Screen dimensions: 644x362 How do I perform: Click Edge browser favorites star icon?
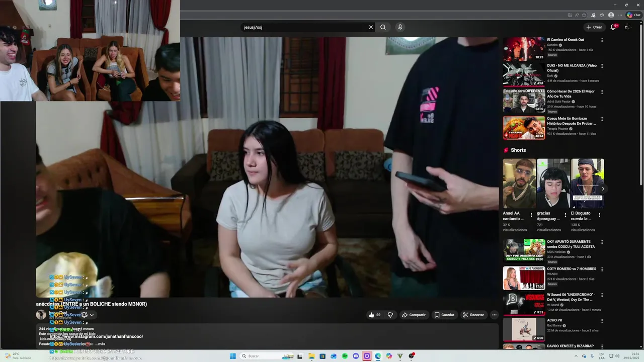584,15
